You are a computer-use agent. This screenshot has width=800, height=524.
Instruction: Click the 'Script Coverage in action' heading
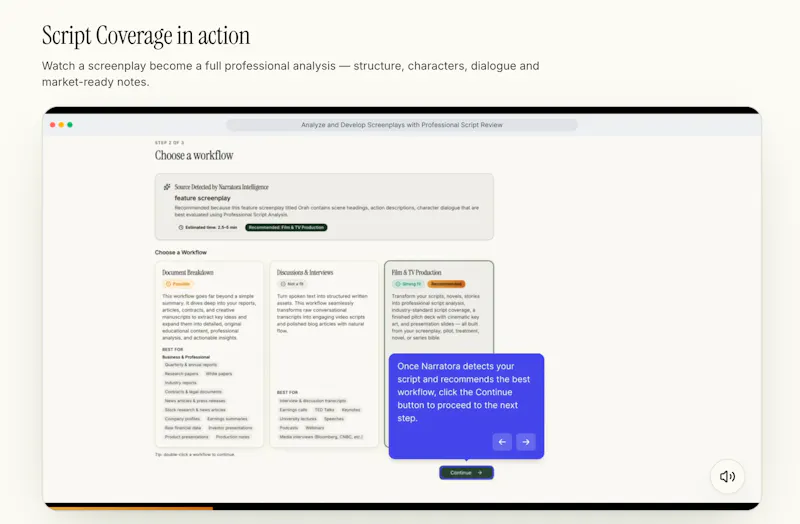coord(146,36)
